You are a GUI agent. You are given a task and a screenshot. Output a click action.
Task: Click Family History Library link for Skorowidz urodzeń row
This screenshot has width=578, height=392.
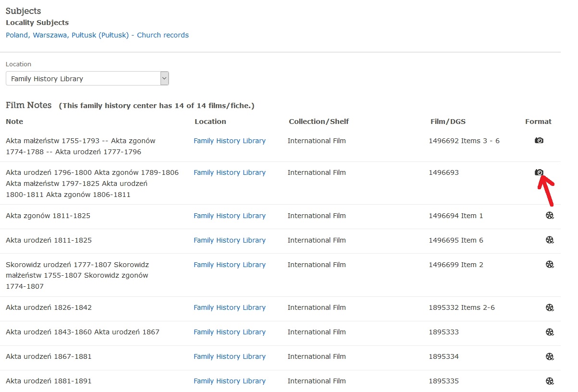coord(229,265)
